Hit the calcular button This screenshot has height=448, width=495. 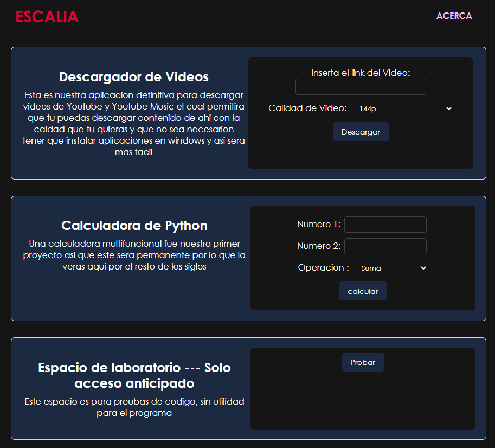pos(363,291)
